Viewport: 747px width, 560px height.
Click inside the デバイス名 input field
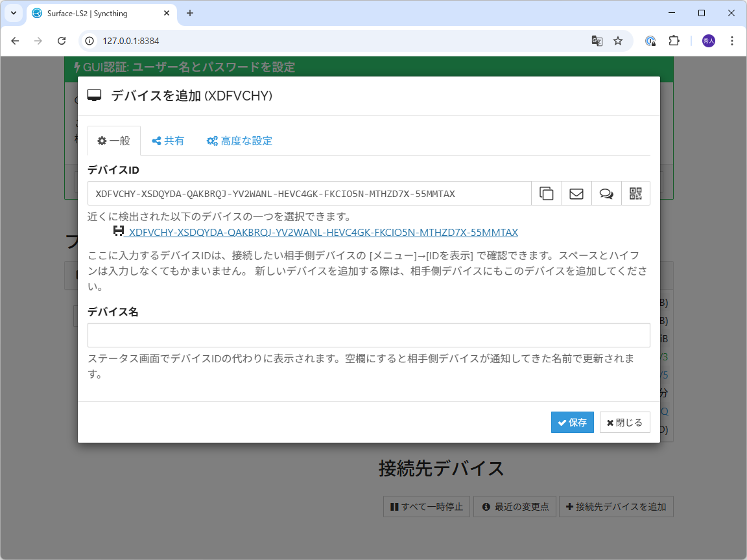[x=368, y=335]
